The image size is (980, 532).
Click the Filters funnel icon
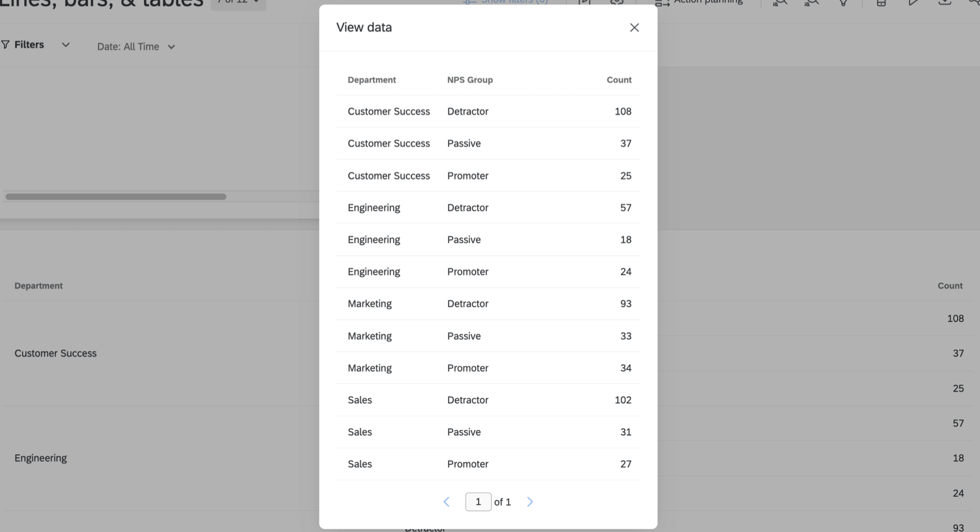[6, 44]
